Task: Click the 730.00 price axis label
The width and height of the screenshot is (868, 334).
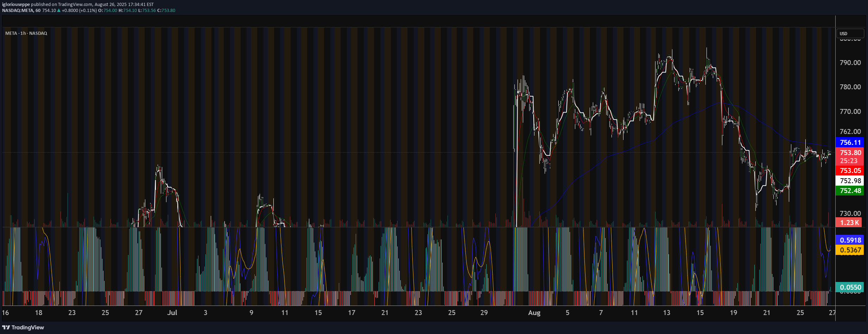Action: point(850,213)
